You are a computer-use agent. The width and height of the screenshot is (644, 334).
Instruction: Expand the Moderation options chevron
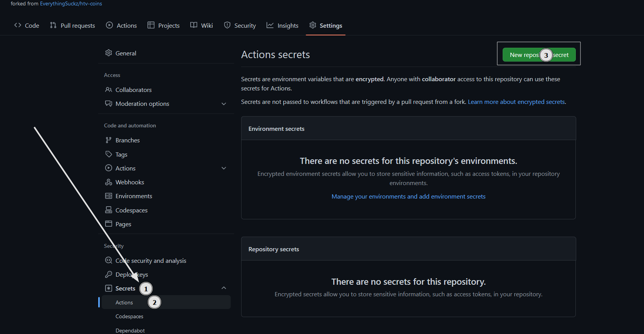click(224, 104)
